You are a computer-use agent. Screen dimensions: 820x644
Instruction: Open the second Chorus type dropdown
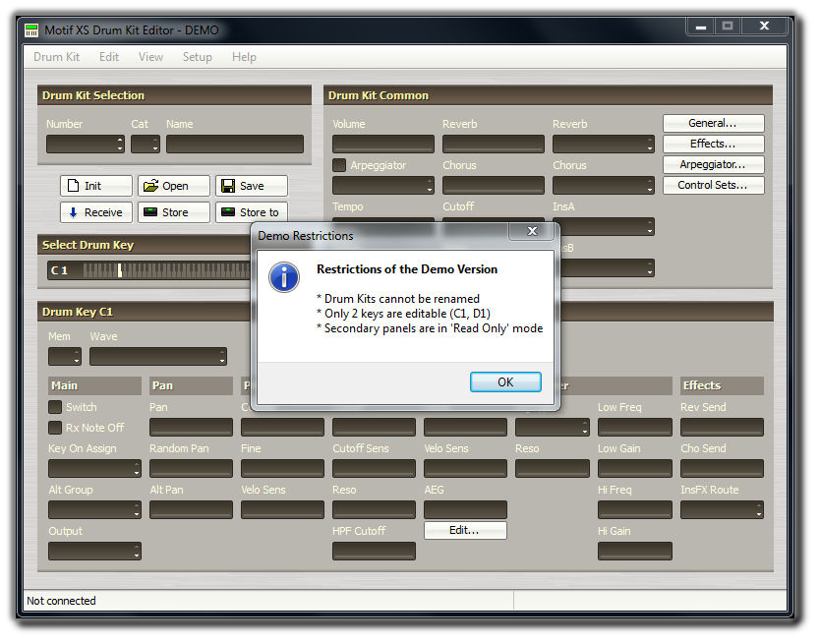tap(604, 185)
